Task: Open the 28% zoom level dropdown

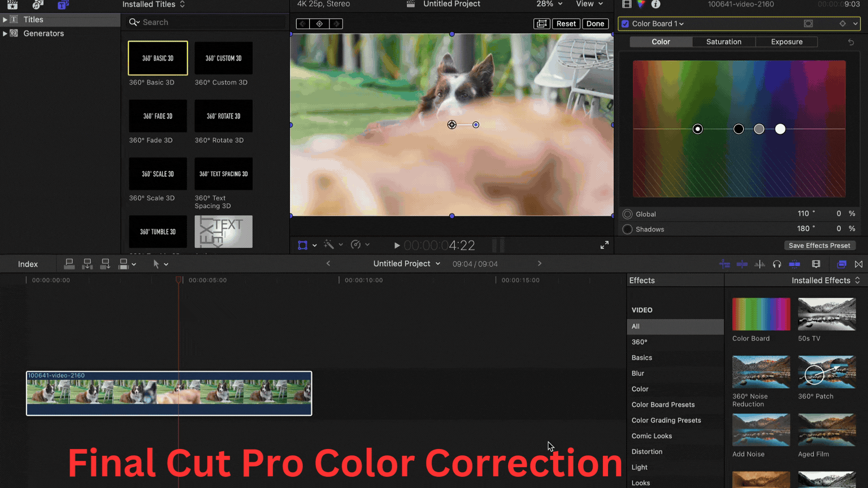Action: pos(549,4)
